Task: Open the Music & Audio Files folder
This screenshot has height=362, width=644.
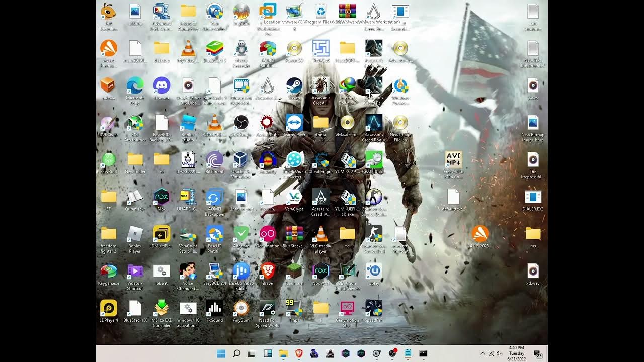Action: coord(188,16)
